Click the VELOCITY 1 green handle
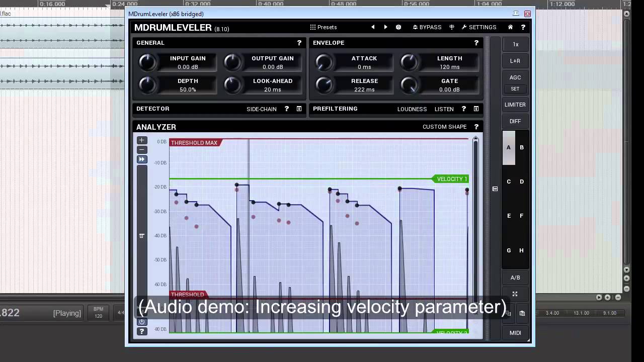This screenshot has width=644, height=362. point(451,179)
